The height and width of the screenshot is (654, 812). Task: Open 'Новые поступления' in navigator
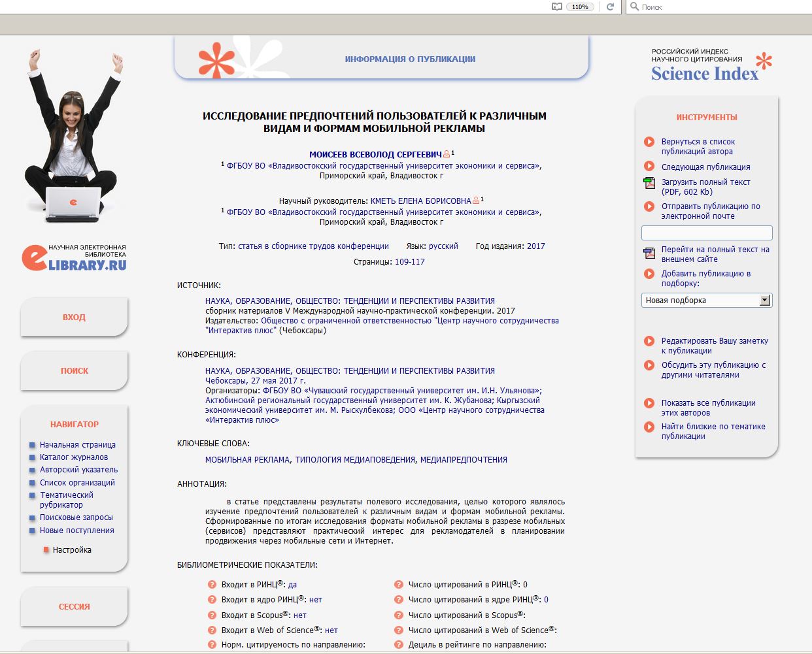coord(77,531)
